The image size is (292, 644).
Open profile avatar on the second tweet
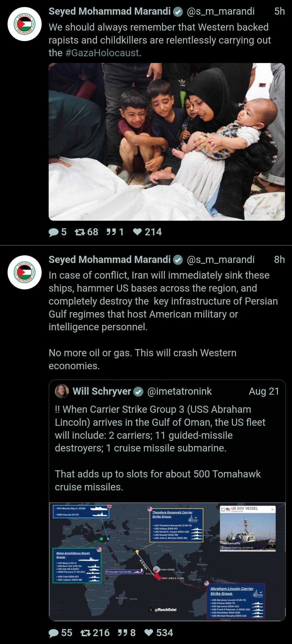point(25,272)
